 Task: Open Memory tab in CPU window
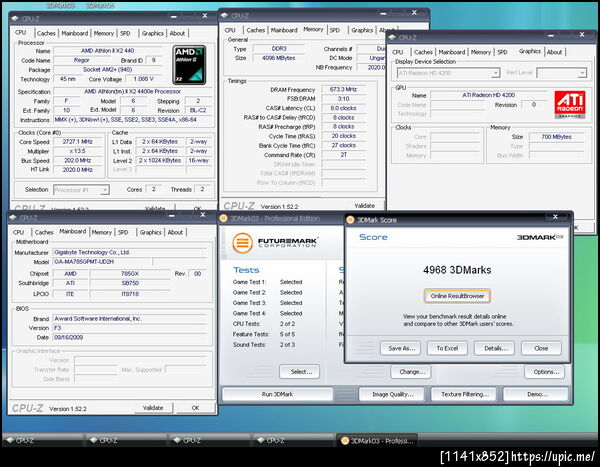click(x=104, y=33)
